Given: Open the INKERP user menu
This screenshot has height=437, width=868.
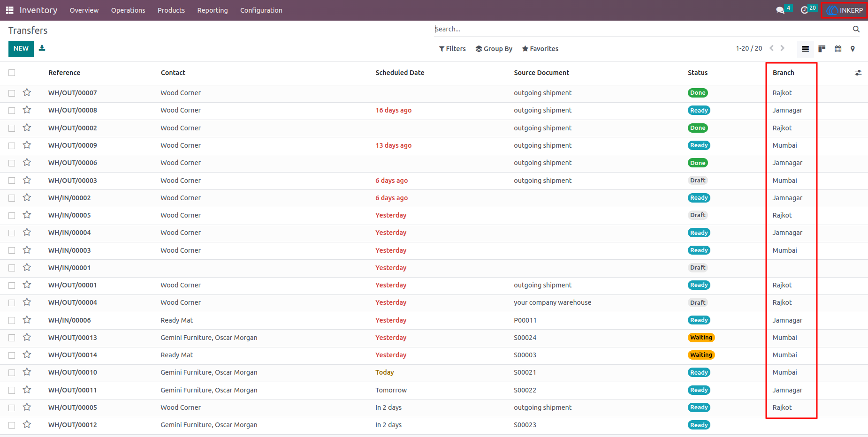Looking at the screenshot, I should tap(845, 10).
